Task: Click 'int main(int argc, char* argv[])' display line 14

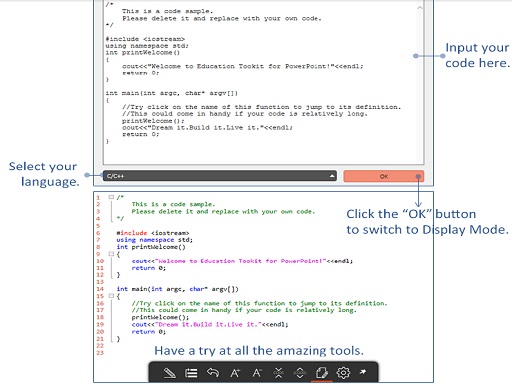Action: [x=177, y=289]
